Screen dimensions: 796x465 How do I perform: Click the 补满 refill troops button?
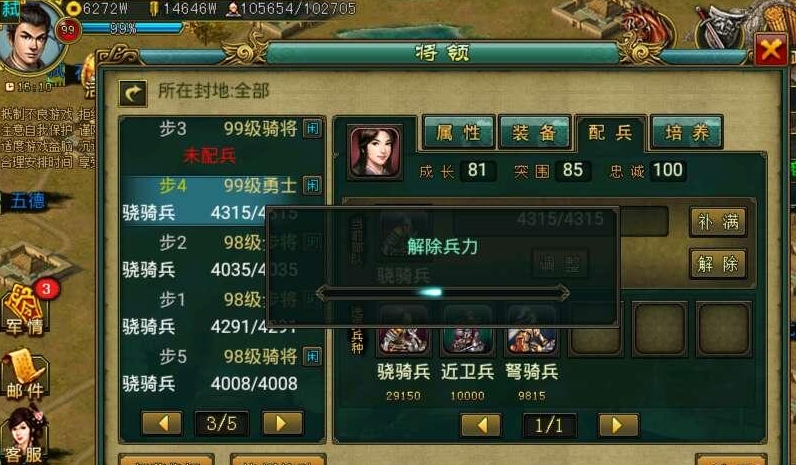click(718, 222)
